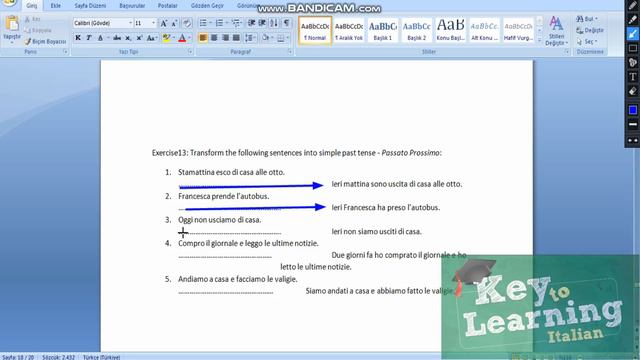Screen dimensions: 640x360
Task: Click the Sort (A-Z) icon
Action: click(x=274, y=23)
